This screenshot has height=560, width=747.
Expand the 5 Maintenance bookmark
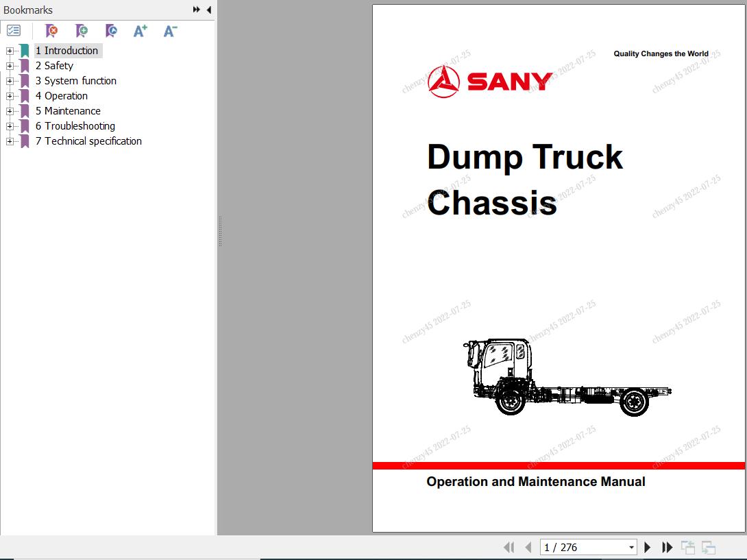coord(8,110)
